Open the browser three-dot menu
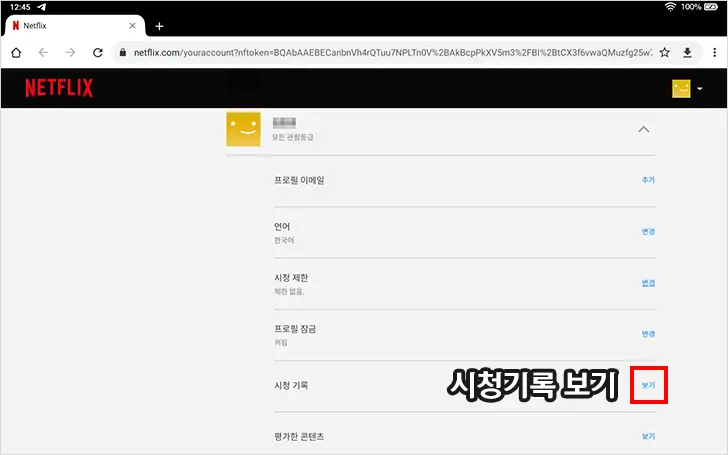This screenshot has width=728, height=455. point(715,52)
